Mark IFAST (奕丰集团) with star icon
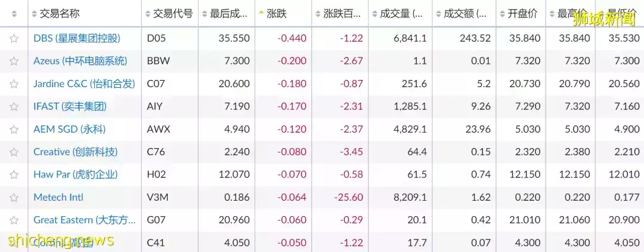Screen dimensions: 644x252 tap(14, 106)
